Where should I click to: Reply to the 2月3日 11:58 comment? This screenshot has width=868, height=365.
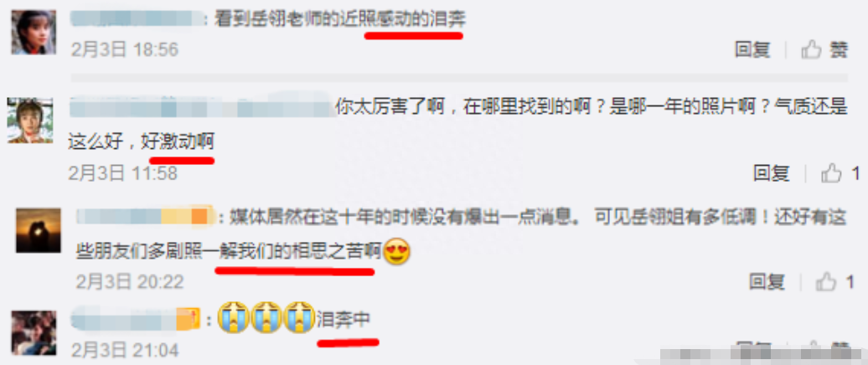(771, 173)
